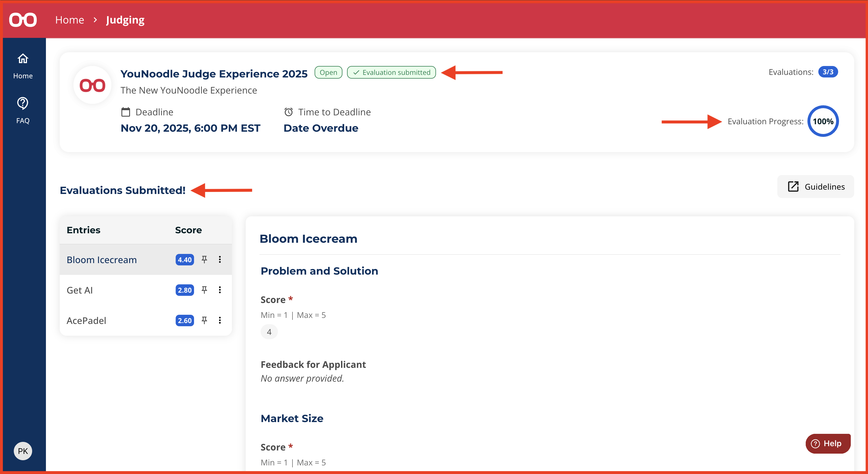Click the Help button
The height and width of the screenshot is (474, 868).
click(x=828, y=443)
